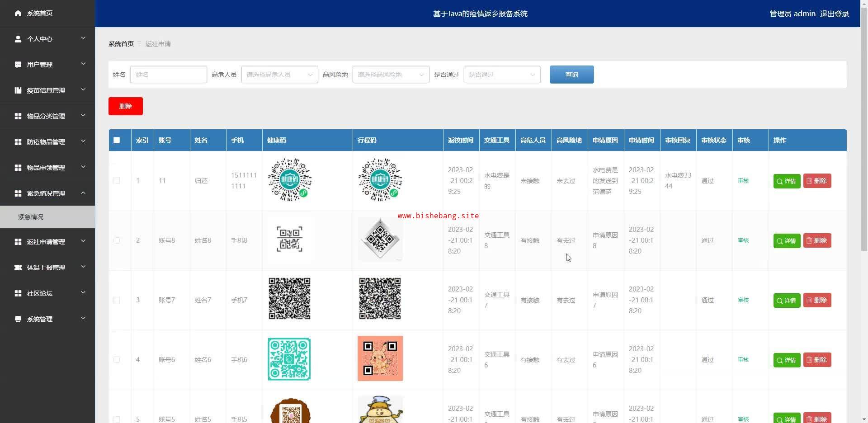This screenshot has height=423, width=868.
Task: Click the icon beside 系统管理
Action: click(x=18, y=319)
